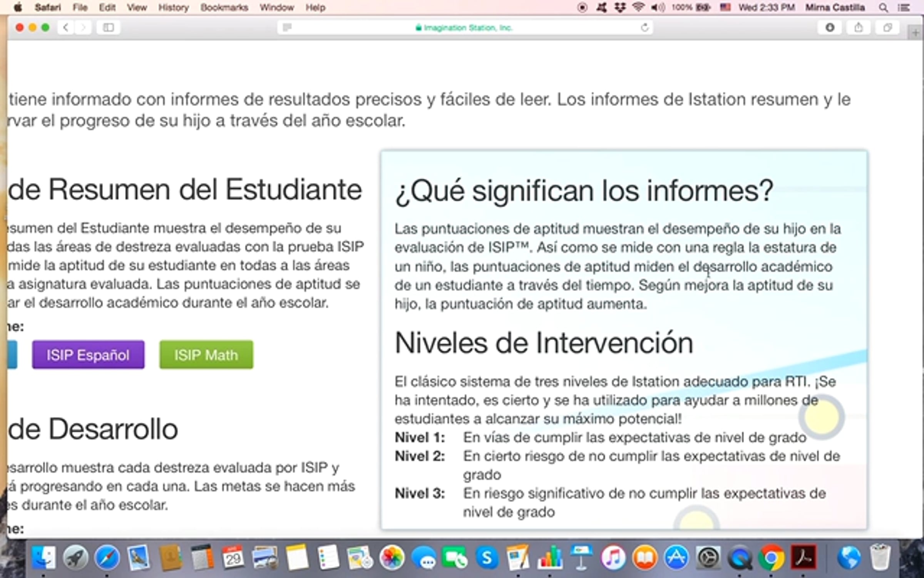
Task: Open Reminders from the Dock
Action: (x=328, y=557)
